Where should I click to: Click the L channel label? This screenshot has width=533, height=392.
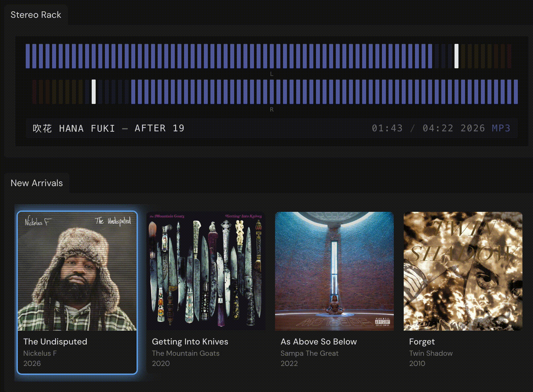(x=272, y=74)
